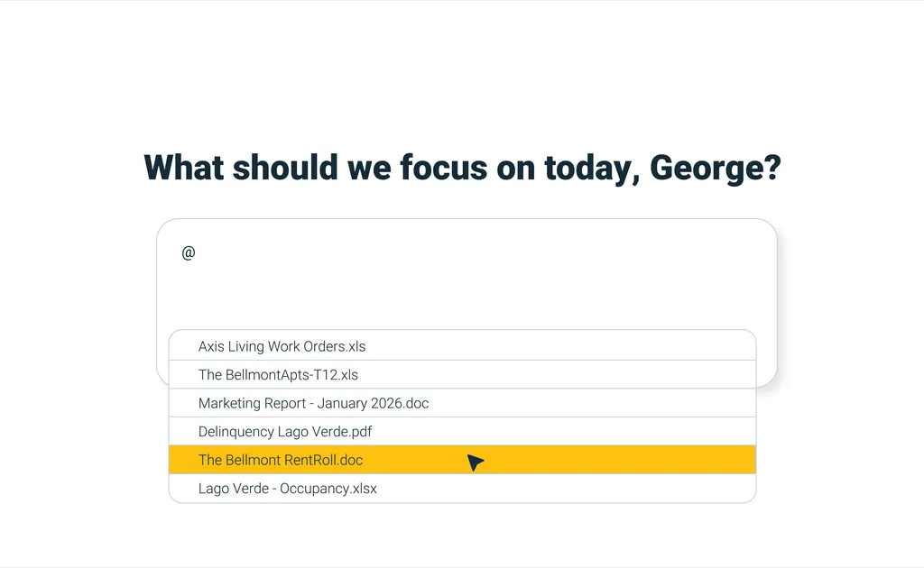
Task: Select the last file suggestion in dropdown
Action: [288, 489]
